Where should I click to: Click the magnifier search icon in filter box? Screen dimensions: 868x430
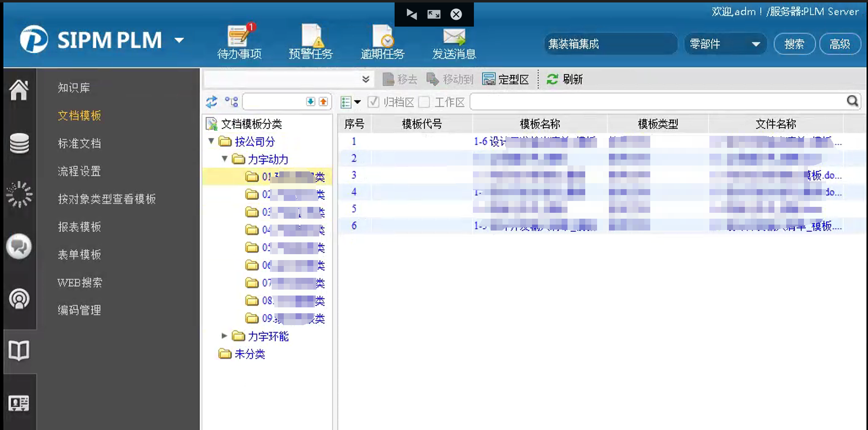pyautogui.click(x=852, y=101)
